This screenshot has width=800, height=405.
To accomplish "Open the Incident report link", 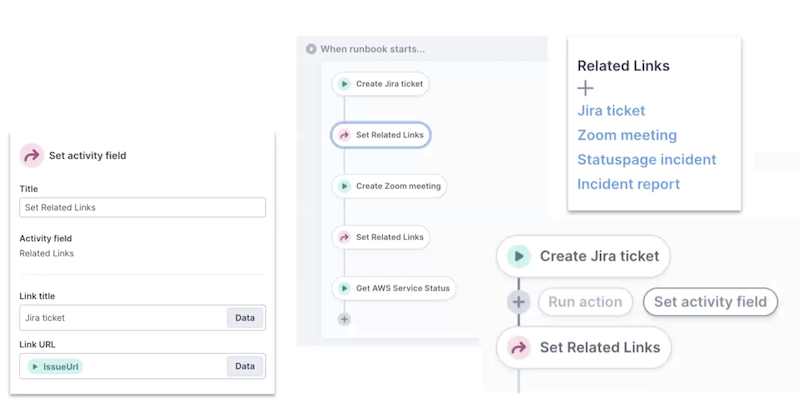I will click(628, 184).
